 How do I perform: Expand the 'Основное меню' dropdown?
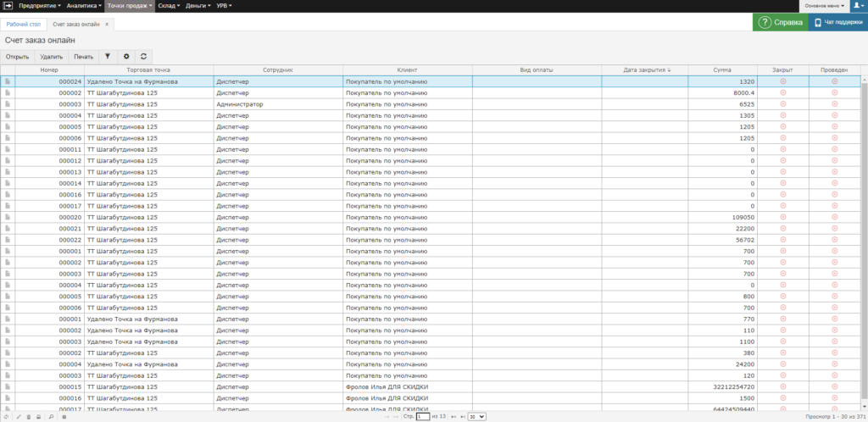tap(825, 6)
